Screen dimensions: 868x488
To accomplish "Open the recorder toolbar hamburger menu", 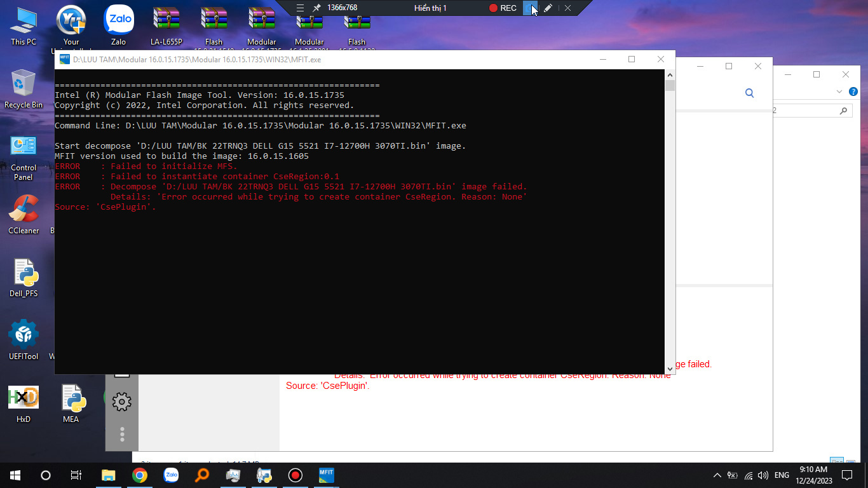I will point(301,8).
